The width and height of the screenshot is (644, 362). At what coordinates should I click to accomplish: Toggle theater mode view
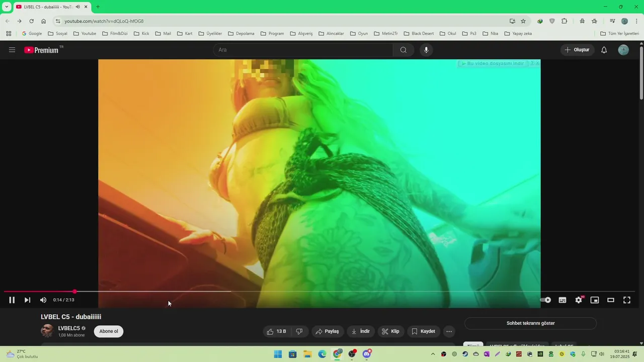click(611, 300)
